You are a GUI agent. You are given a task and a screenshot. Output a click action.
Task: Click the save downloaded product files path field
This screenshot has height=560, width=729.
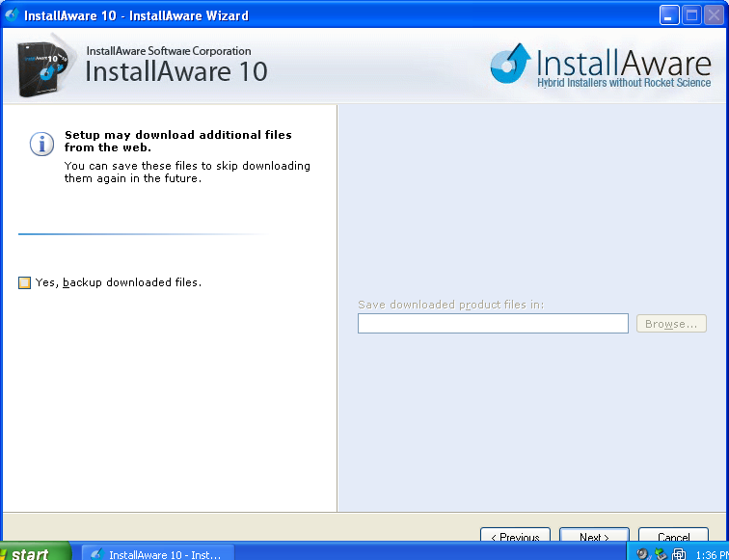click(493, 324)
